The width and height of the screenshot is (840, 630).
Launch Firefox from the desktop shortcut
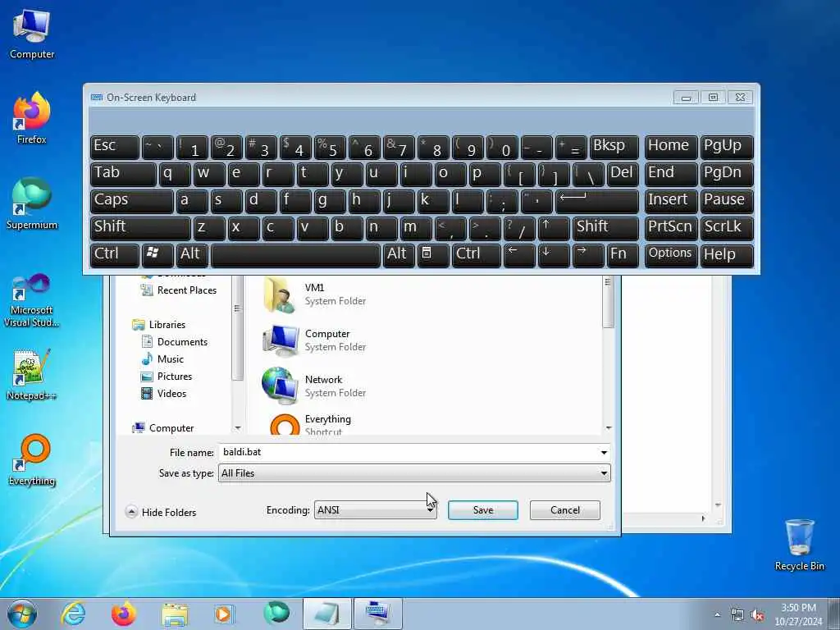click(x=32, y=118)
